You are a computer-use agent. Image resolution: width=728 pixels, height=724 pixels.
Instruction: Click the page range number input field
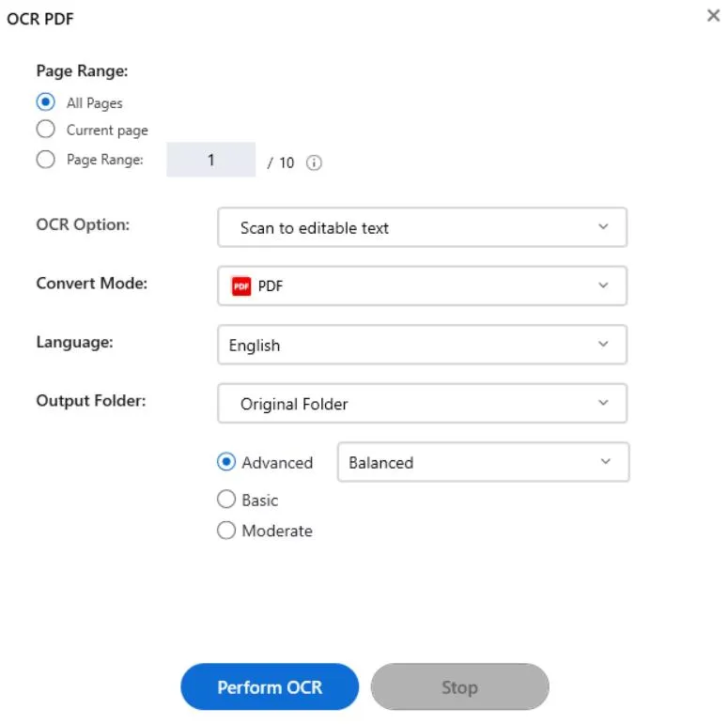point(211,161)
